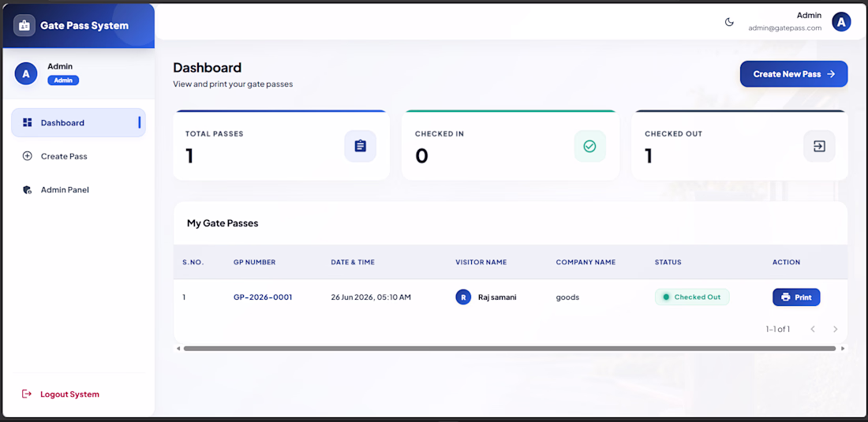Print the Raj samani gate pass
Viewport: 868px width, 422px height.
pos(796,297)
